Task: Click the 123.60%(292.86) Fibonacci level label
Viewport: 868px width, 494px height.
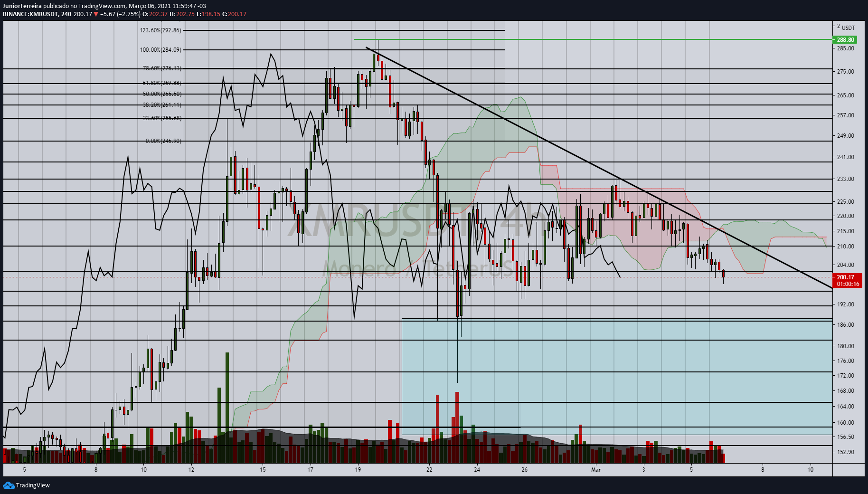Action: [160, 30]
